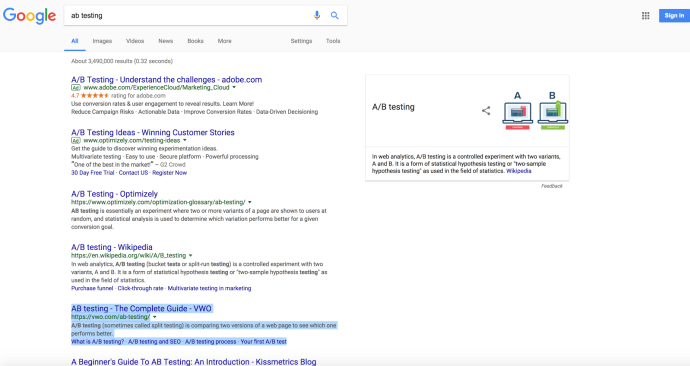The image size is (690, 366).
Task: Click the A/B testing process sitelink
Action: [x=211, y=342]
